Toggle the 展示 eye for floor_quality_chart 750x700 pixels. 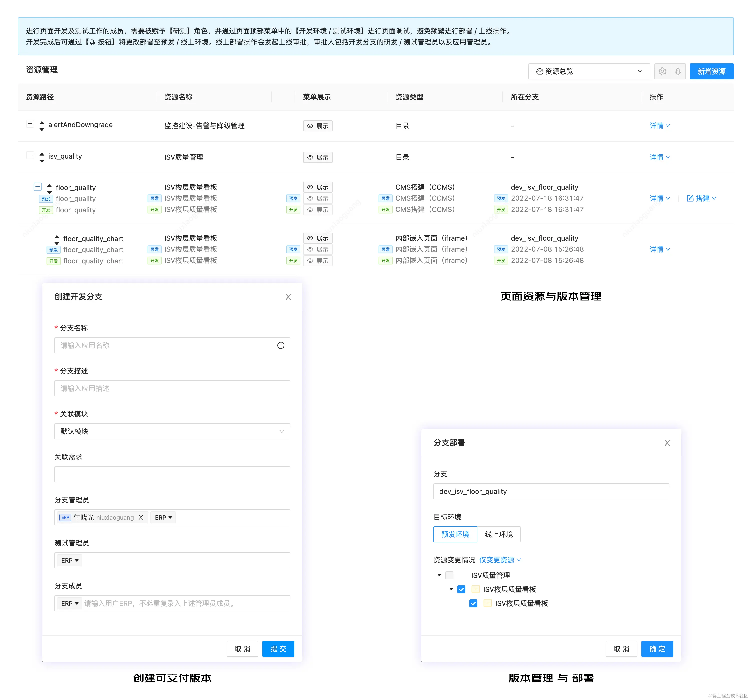[x=310, y=238]
